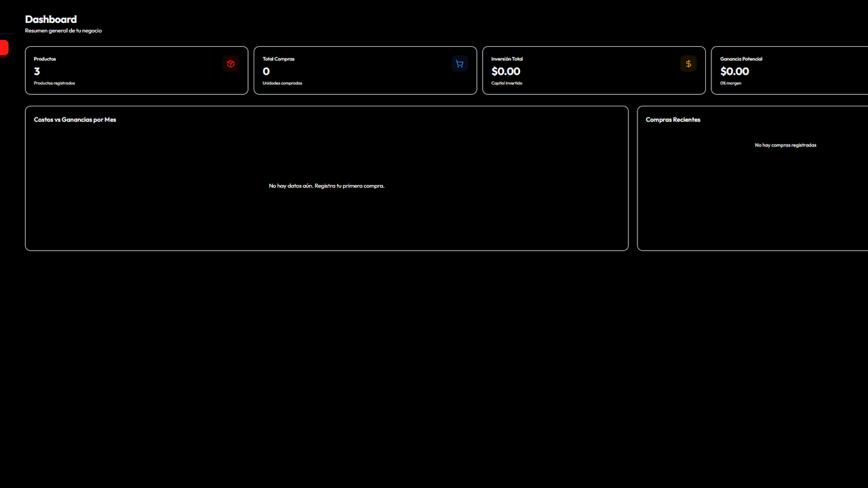Click the Inversión Total label

click(x=507, y=59)
